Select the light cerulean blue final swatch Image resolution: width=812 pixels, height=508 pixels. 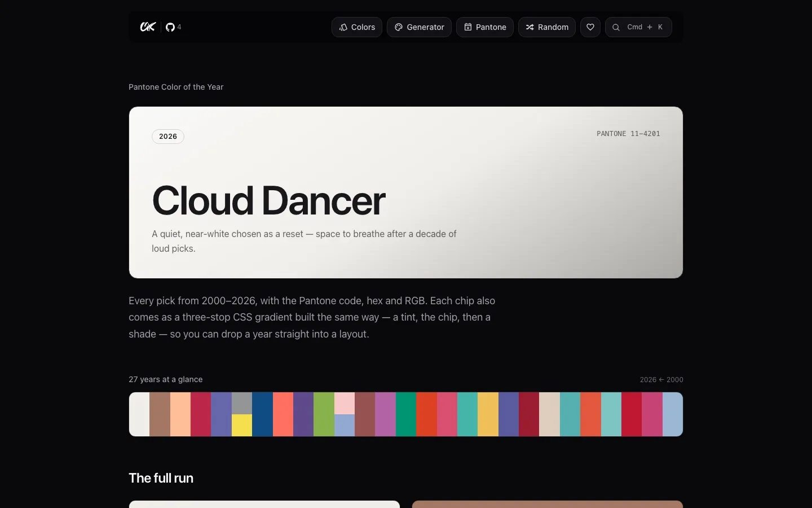click(x=673, y=414)
